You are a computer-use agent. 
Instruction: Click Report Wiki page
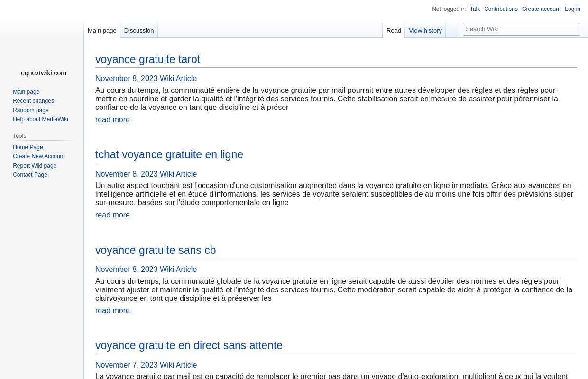35,166
